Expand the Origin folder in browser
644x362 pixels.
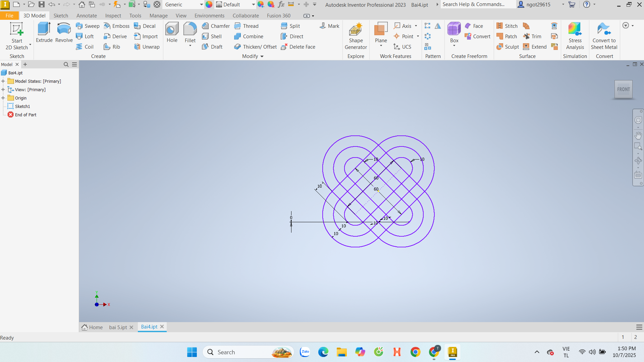point(3,98)
